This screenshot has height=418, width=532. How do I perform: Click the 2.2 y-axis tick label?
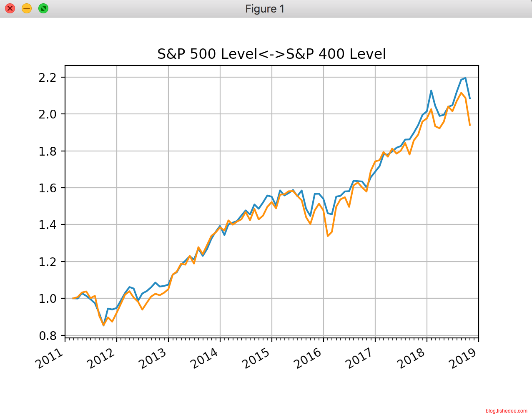47,78
